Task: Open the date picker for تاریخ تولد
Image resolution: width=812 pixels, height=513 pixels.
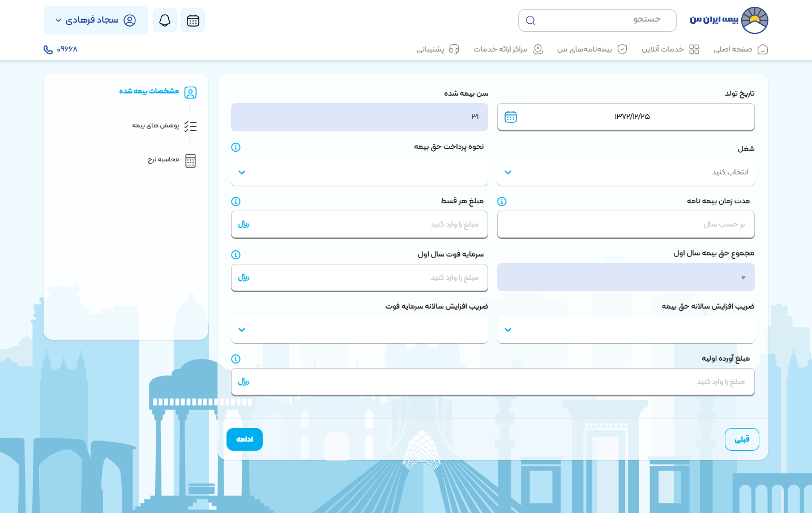Action: tap(511, 117)
